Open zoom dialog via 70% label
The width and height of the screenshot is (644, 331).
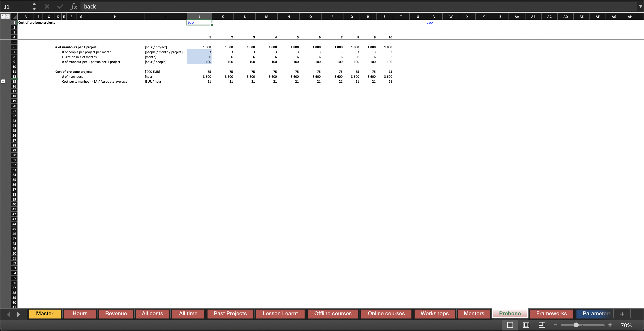click(x=626, y=325)
